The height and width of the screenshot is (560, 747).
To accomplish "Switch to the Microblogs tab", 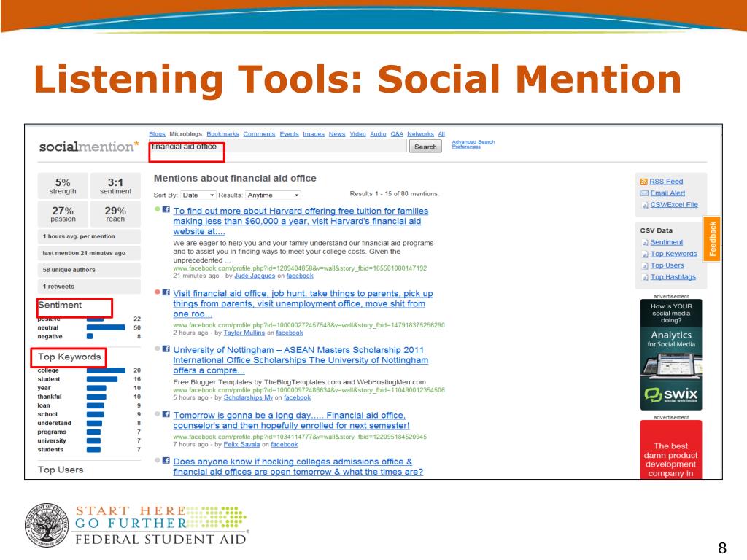I will pyautogui.click(x=186, y=134).
